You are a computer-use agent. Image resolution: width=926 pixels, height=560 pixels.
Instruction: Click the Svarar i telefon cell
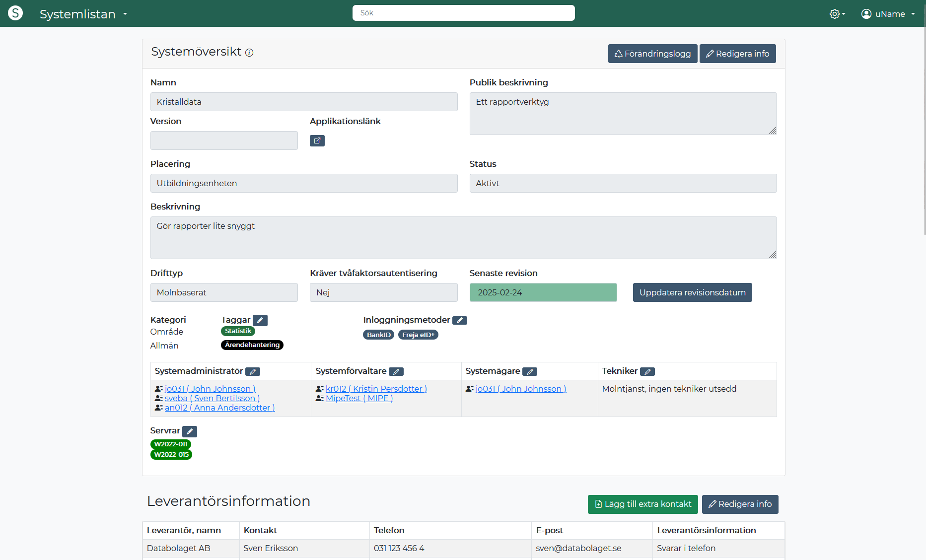click(x=718, y=548)
